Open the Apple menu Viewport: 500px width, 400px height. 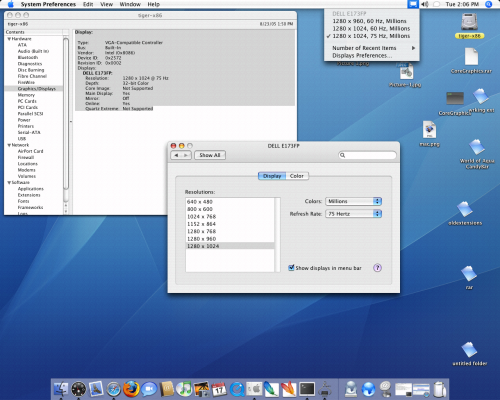tap(11, 4)
